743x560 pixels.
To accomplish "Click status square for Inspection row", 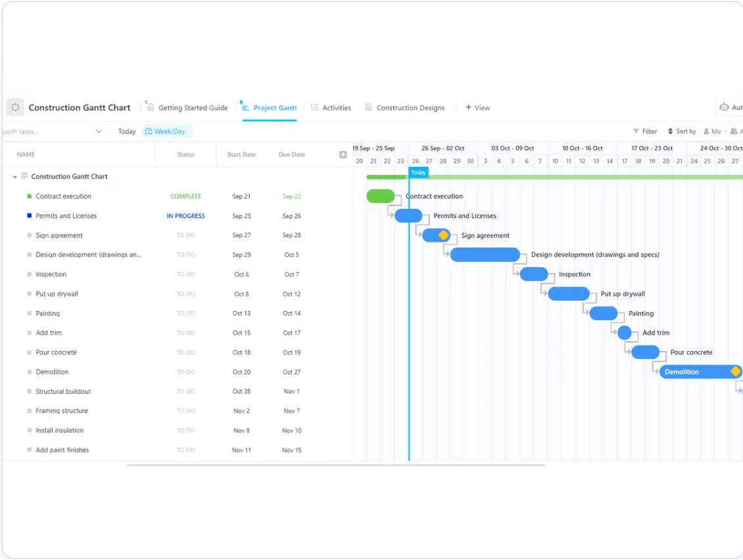I will [30, 274].
